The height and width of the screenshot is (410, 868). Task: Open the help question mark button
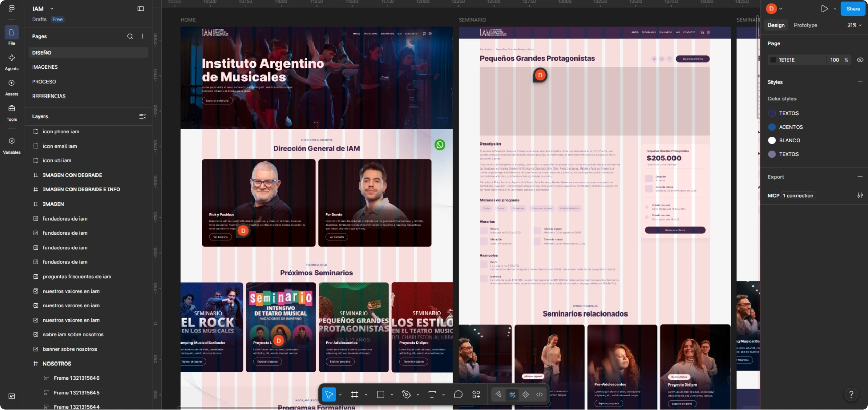pos(851,394)
